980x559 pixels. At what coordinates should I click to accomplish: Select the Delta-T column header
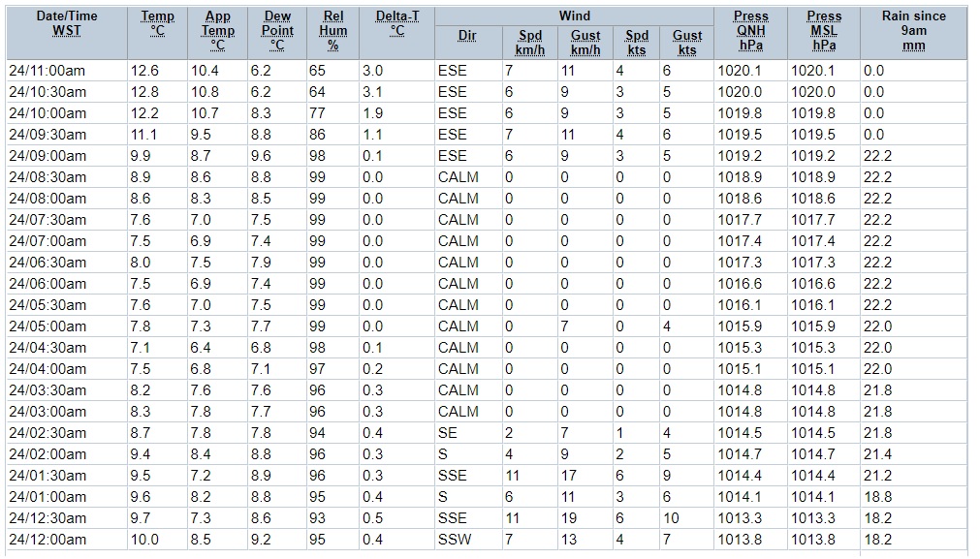coord(396,23)
